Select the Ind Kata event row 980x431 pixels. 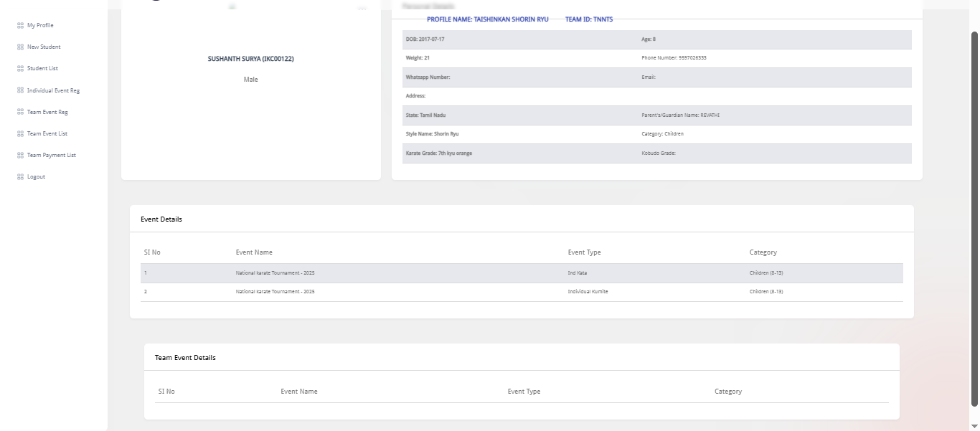pos(522,273)
